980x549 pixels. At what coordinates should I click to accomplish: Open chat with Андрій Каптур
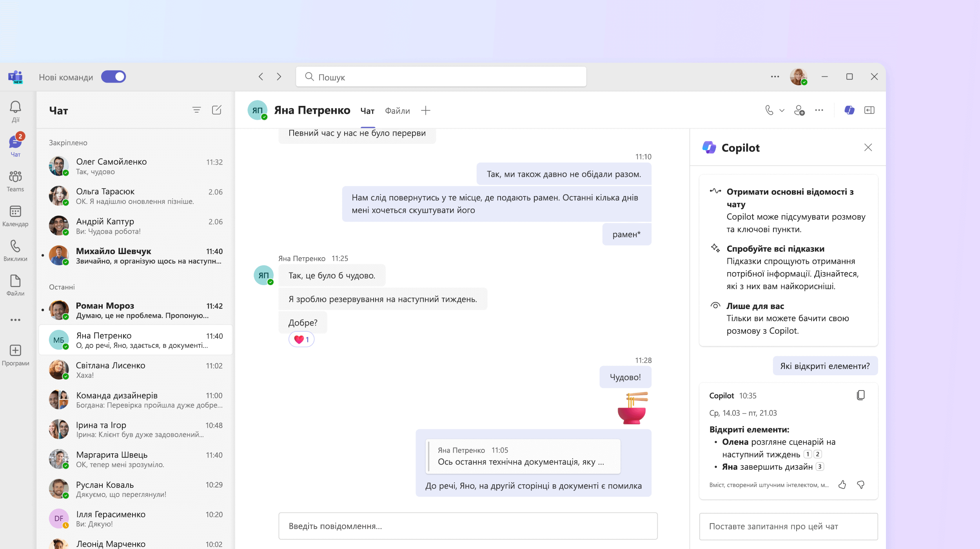click(136, 226)
